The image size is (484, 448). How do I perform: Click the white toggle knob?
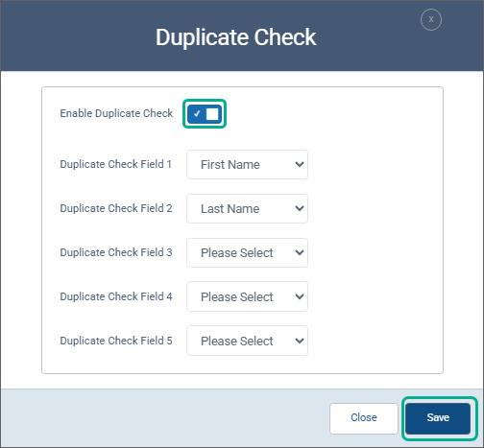pyautogui.click(x=212, y=114)
